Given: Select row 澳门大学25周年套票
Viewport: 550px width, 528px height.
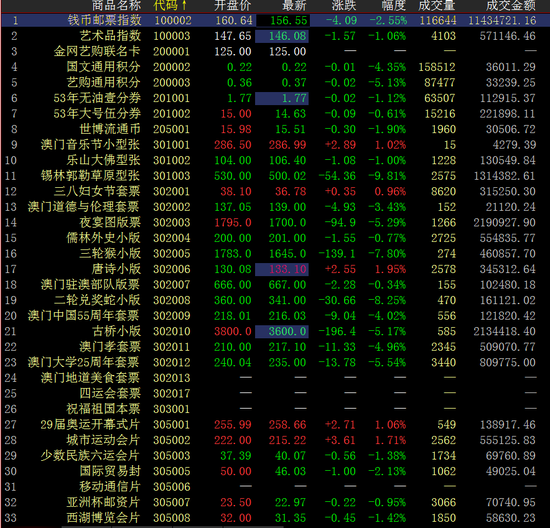Looking at the screenshot, I should point(275,362).
